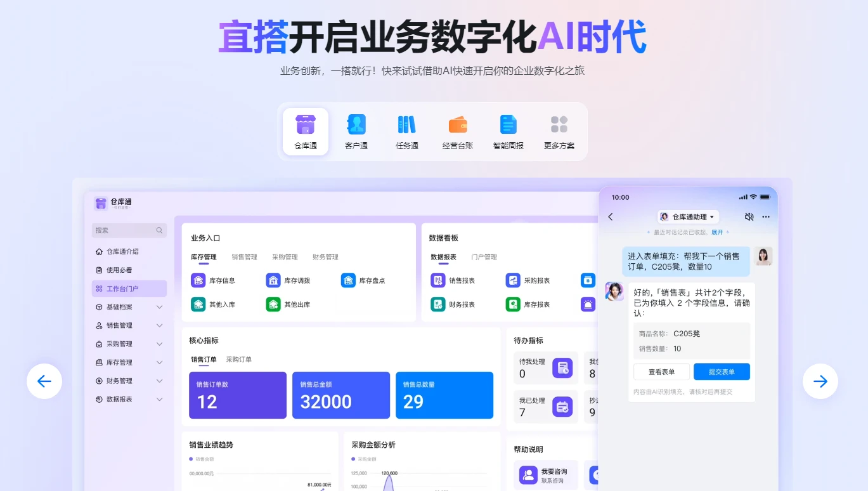This screenshot has height=491, width=868.
Task: Click the 我已处理 calendar-check icon
Action: pos(562,407)
